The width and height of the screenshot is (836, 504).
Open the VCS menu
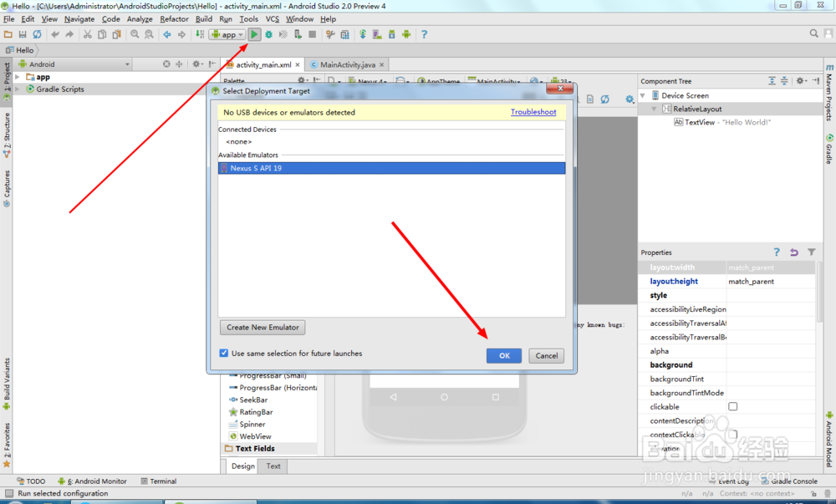click(x=273, y=18)
